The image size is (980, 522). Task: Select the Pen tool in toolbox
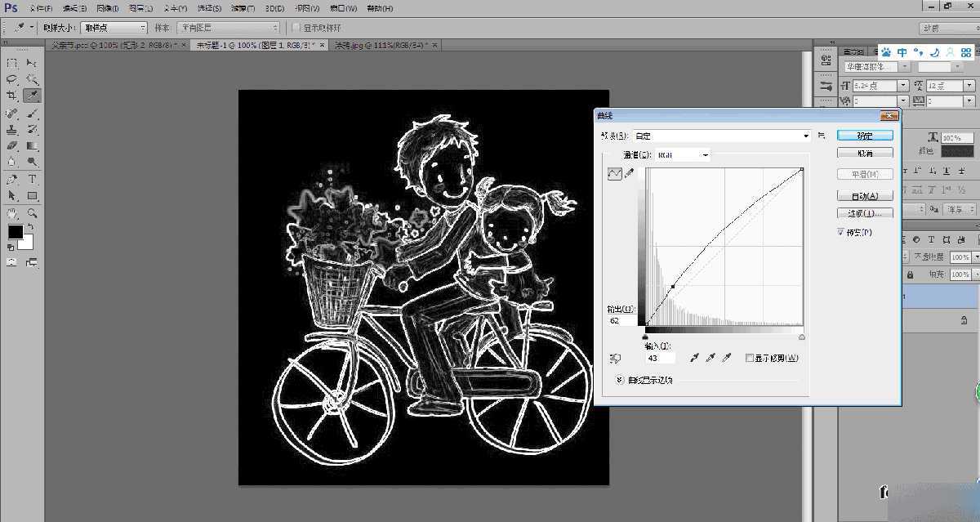pos(12,179)
